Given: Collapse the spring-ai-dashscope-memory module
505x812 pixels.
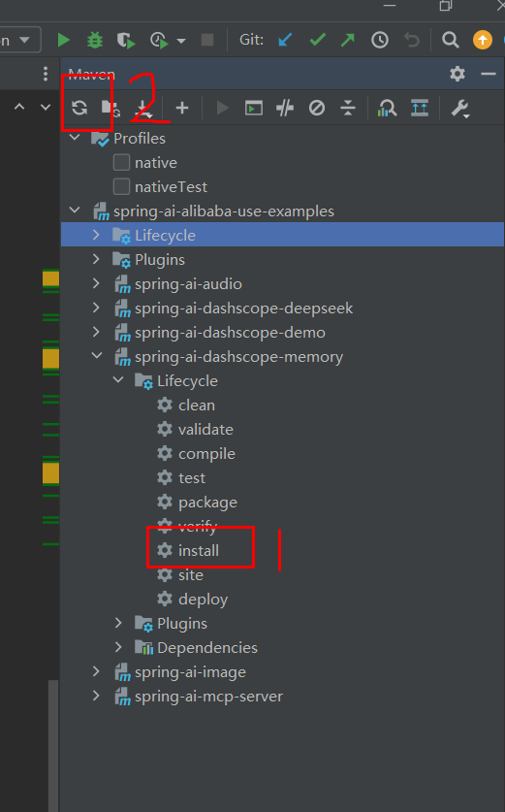Looking at the screenshot, I should (97, 356).
